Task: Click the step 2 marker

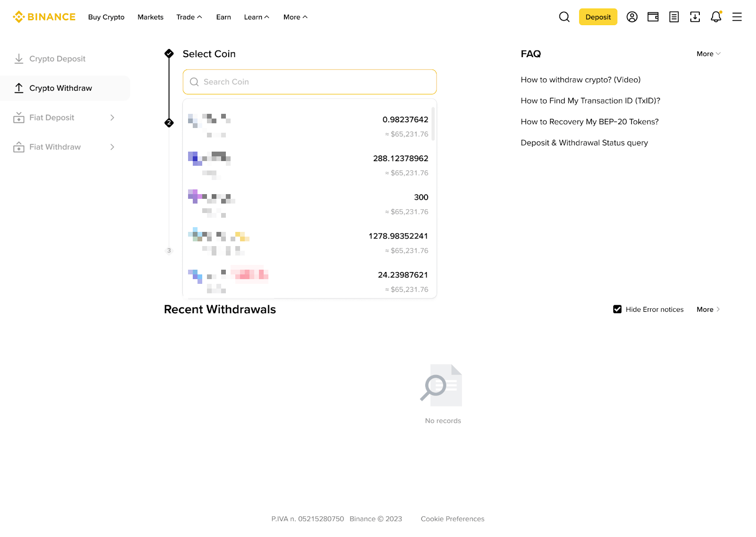Action: (169, 123)
